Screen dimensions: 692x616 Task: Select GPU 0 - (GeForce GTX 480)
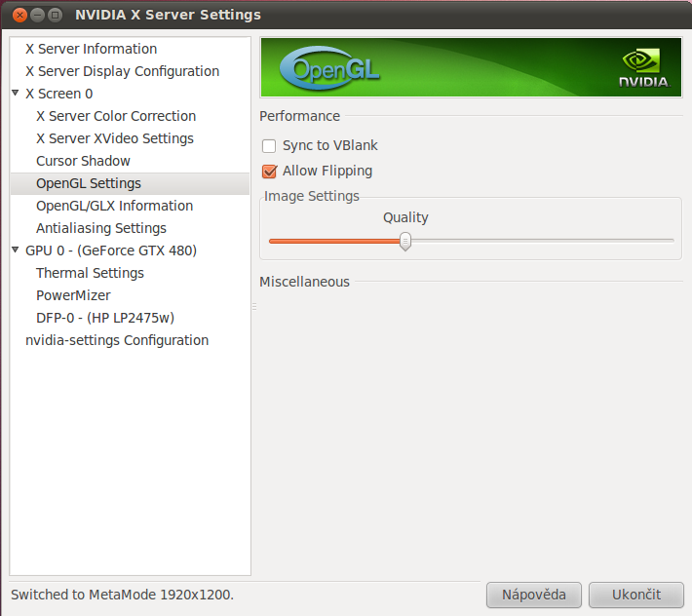pos(111,250)
